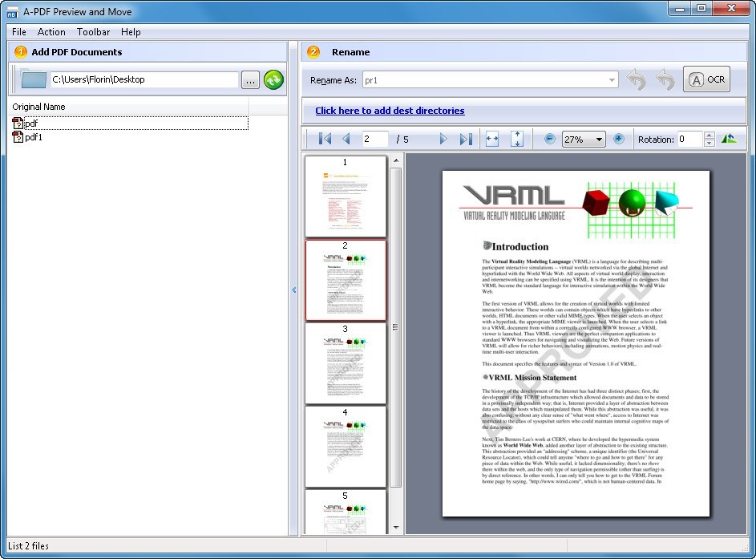756x559 pixels.
Task: Select the next page arrow
Action: [444, 139]
